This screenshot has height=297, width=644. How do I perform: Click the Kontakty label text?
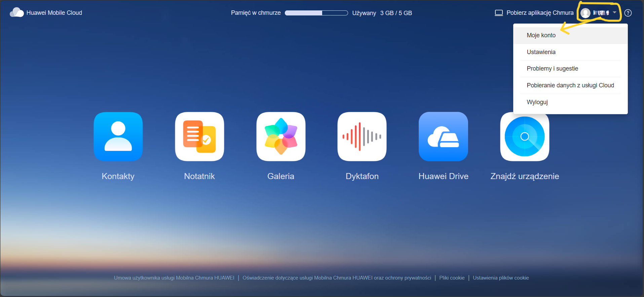118,176
